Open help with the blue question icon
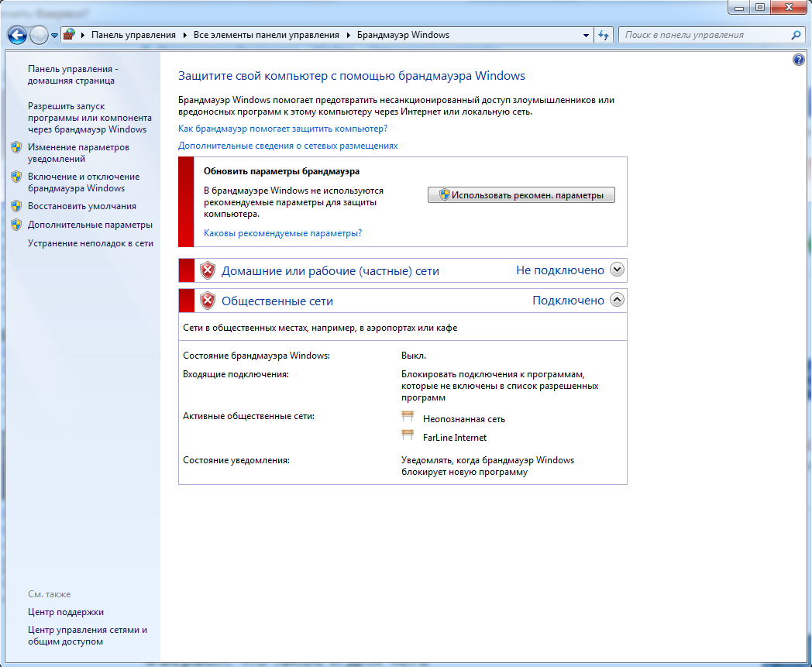Image resolution: width=812 pixels, height=667 pixels. (799, 60)
